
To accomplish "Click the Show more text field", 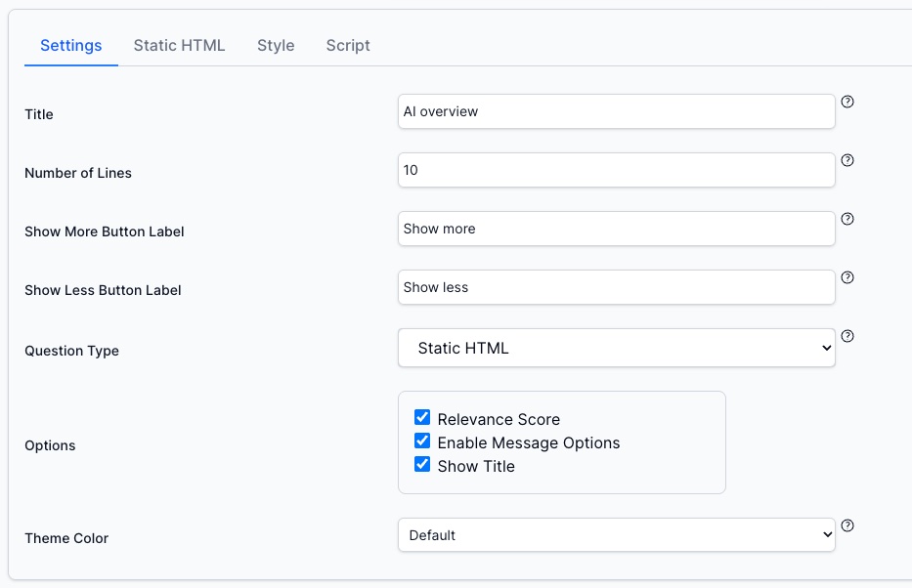I will click(x=616, y=229).
